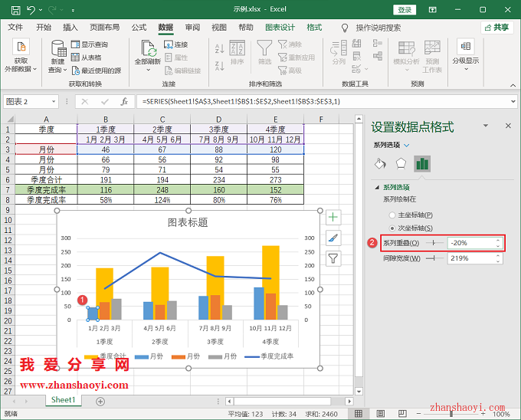The width and height of the screenshot is (521, 420).
Task: Click the lightbulb Tell Me icon
Action: (x=345, y=28)
